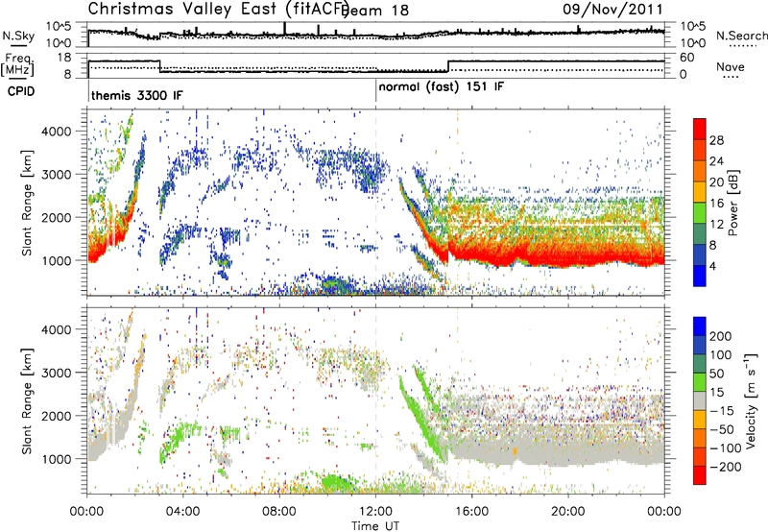Click the 'normal (fast) 151 IF' mode text
This screenshot has height=532, width=768.
point(441,86)
